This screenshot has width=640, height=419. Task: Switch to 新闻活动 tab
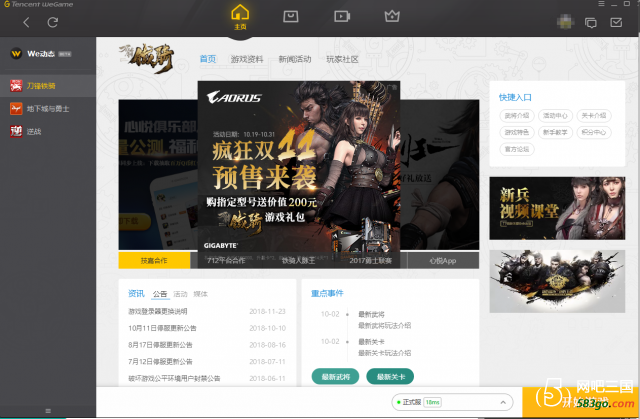click(x=295, y=59)
